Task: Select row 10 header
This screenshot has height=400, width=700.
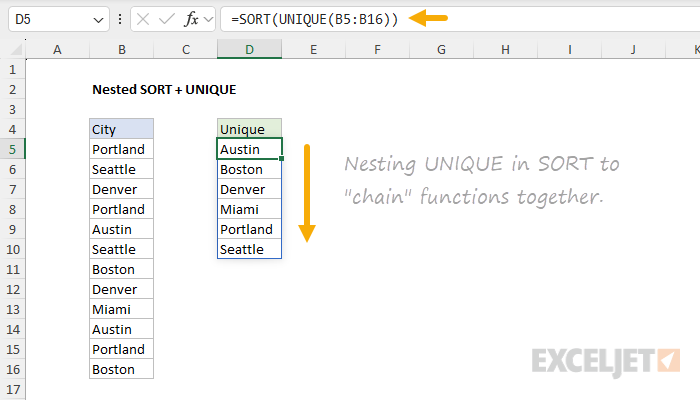Action: pyautogui.click(x=12, y=250)
